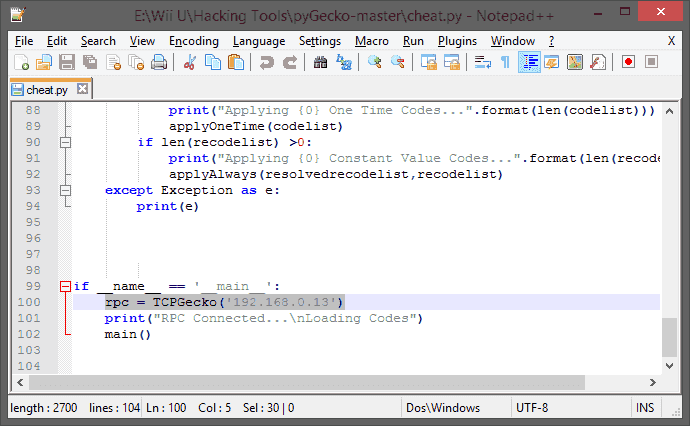The image size is (690, 426).
Task: Click the Zoom Out magnifier icon
Action: tap(398, 62)
